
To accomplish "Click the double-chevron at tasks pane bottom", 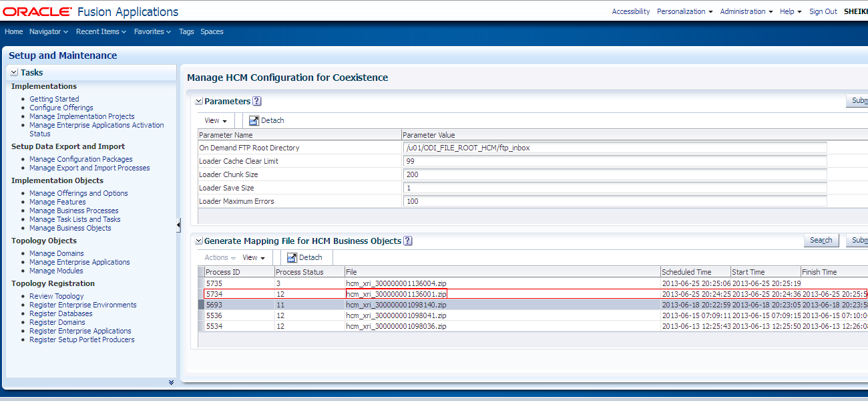I will pos(171,382).
